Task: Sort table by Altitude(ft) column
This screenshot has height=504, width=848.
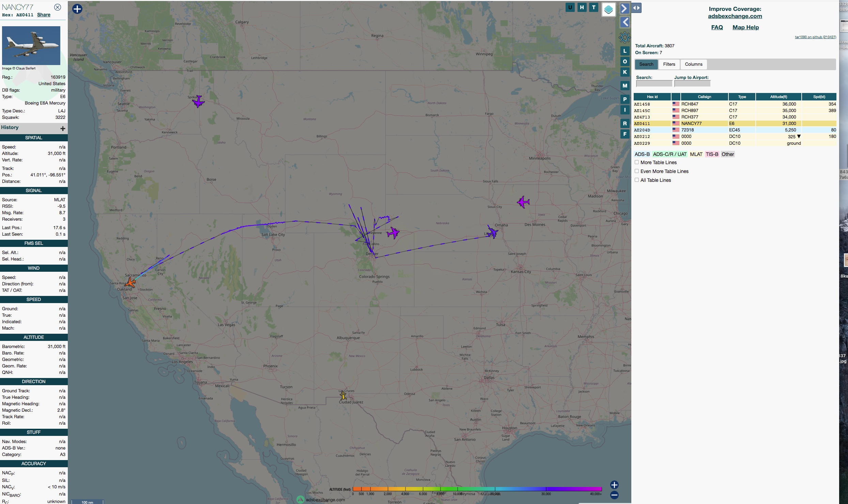Action: tap(778, 97)
